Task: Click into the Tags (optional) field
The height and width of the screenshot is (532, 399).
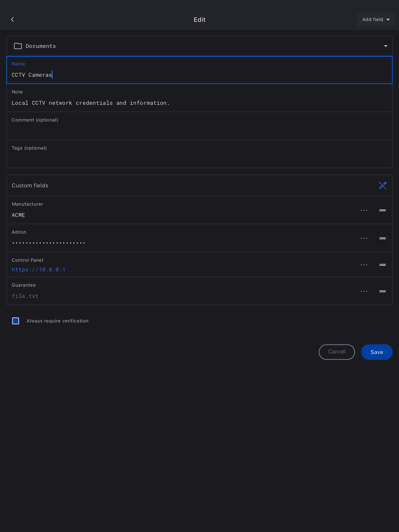Action: point(199,158)
